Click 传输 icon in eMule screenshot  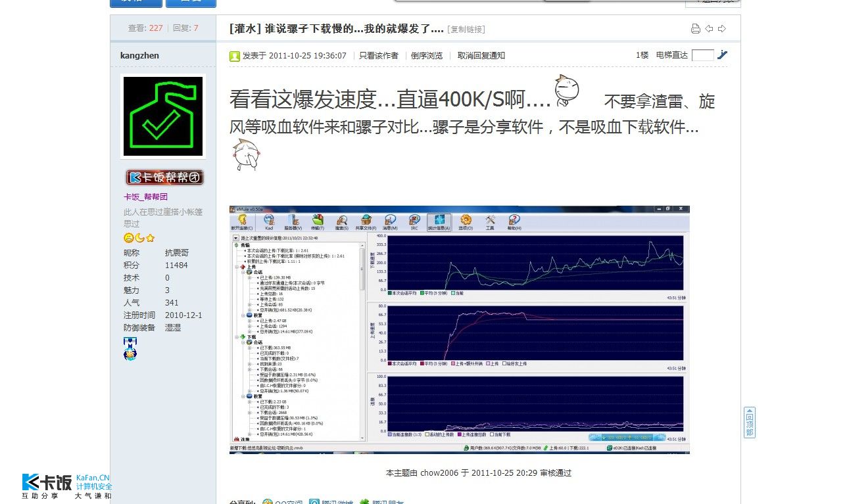[x=318, y=222]
